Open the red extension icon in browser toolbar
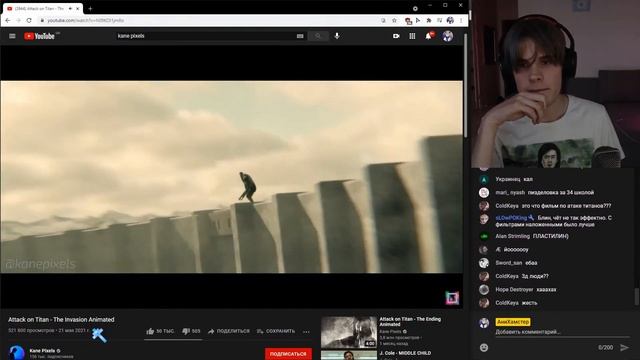This screenshot has height=360, width=640. point(408,20)
